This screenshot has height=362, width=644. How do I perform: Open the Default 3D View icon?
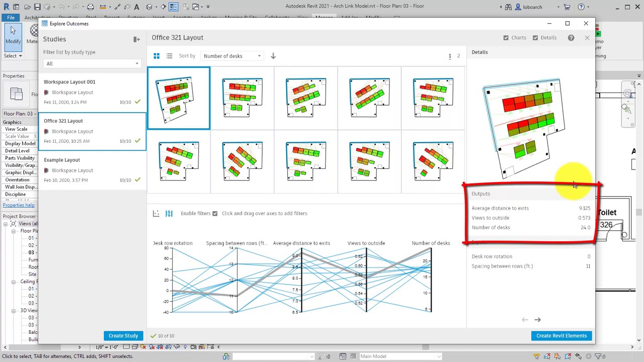(149, 7)
